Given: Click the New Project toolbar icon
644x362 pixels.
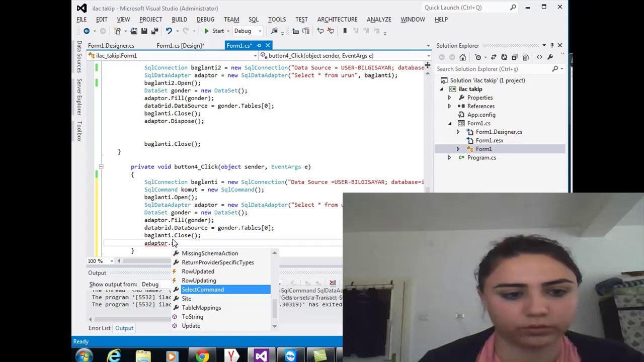Looking at the screenshot, I should pos(117,31).
